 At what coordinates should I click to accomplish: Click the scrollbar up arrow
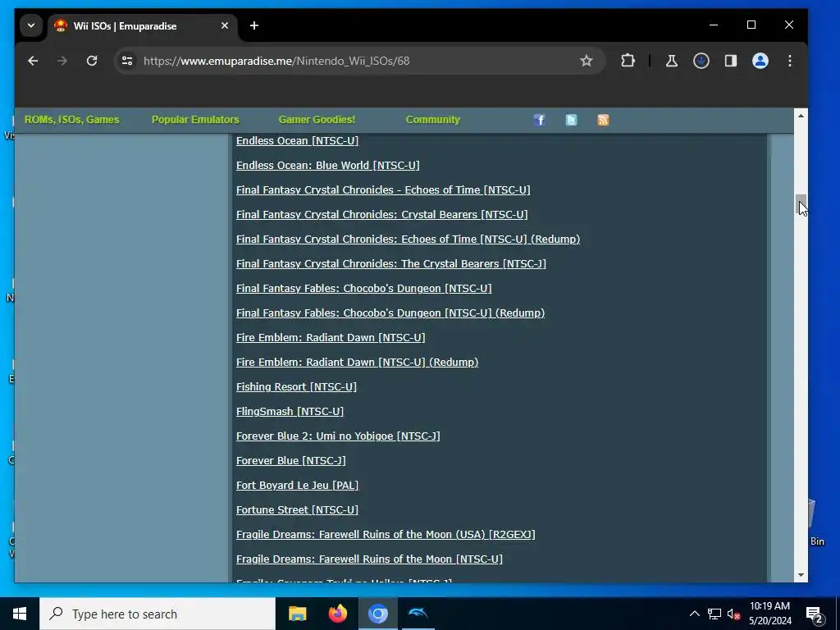click(x=801, y=116)
